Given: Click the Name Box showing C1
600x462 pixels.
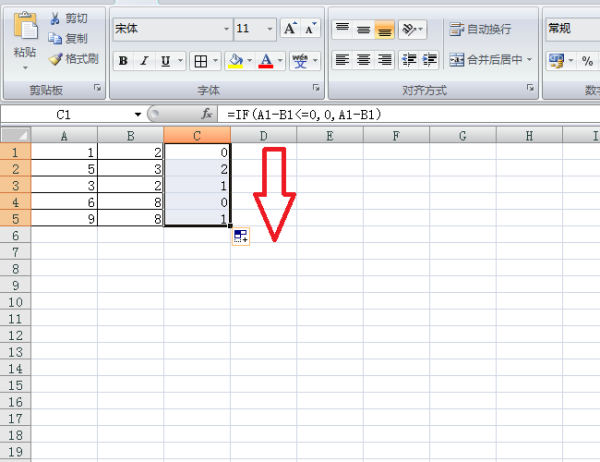Looking at the screenshot, I should [64, 114].
